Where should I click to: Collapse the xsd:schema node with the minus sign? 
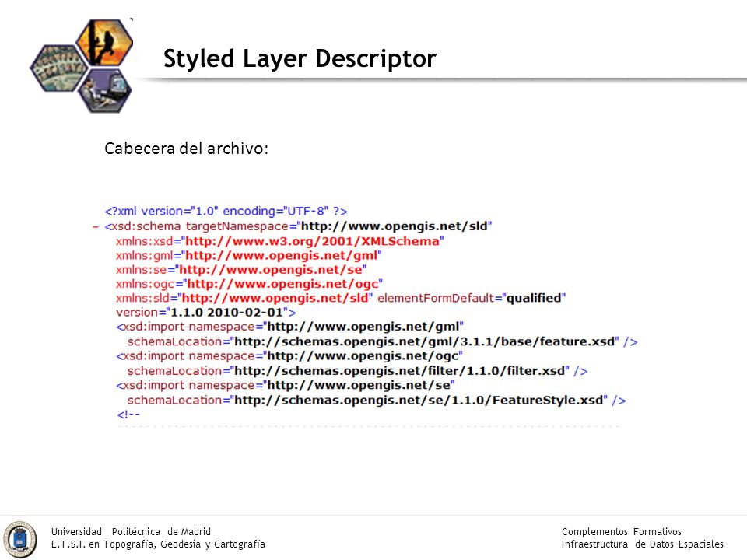click(x=95, y=227)
